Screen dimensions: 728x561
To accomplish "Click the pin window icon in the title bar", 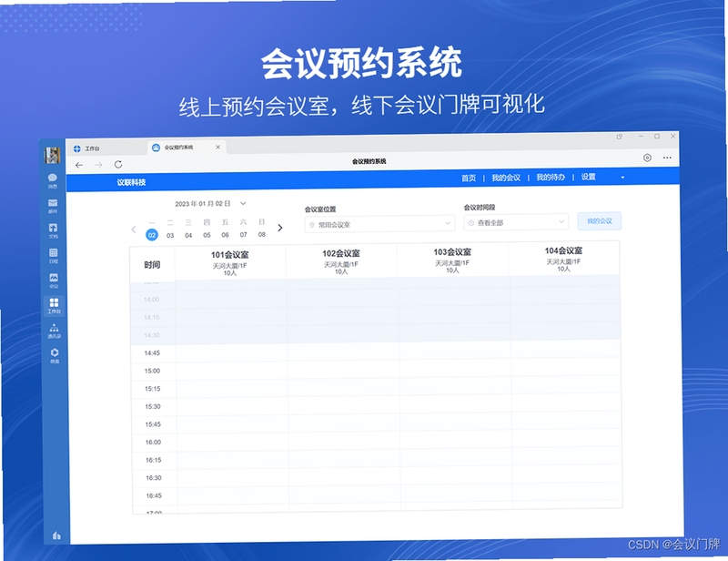I will (x=620, y=137).
